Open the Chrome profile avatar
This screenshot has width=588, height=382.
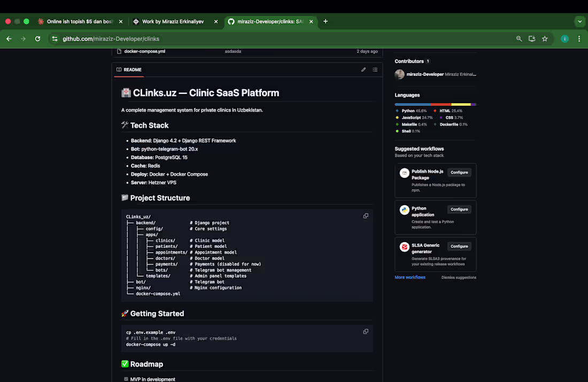pos(565,38)
